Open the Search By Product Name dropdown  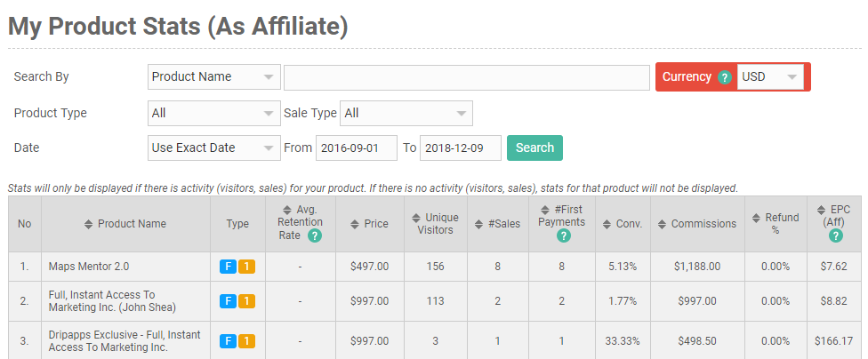(x=214, y=77)
